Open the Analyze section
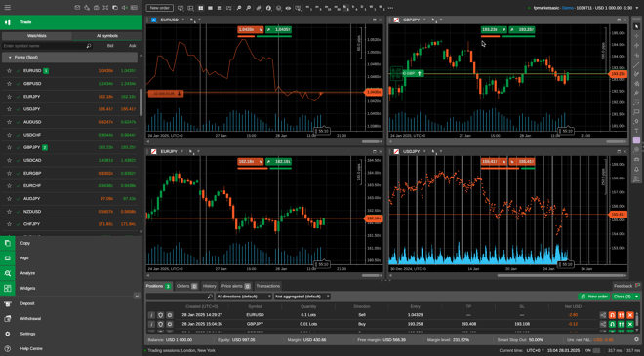644x356 pixels. click(x=27, y=273)
